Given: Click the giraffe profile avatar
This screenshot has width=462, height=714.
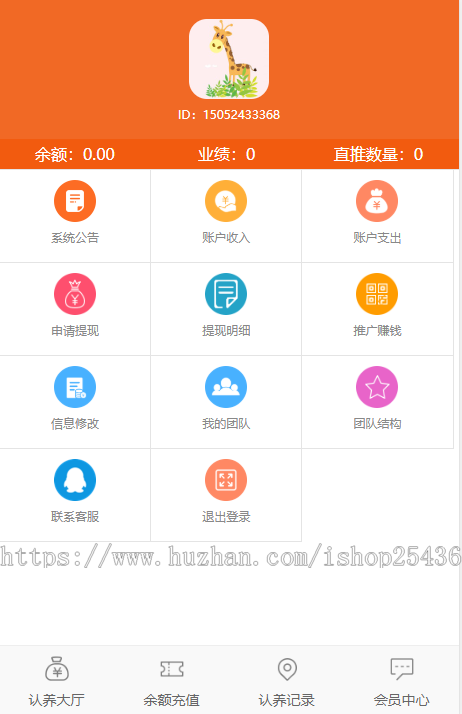Looking at the screenshot, I should (x=229, y=59).
